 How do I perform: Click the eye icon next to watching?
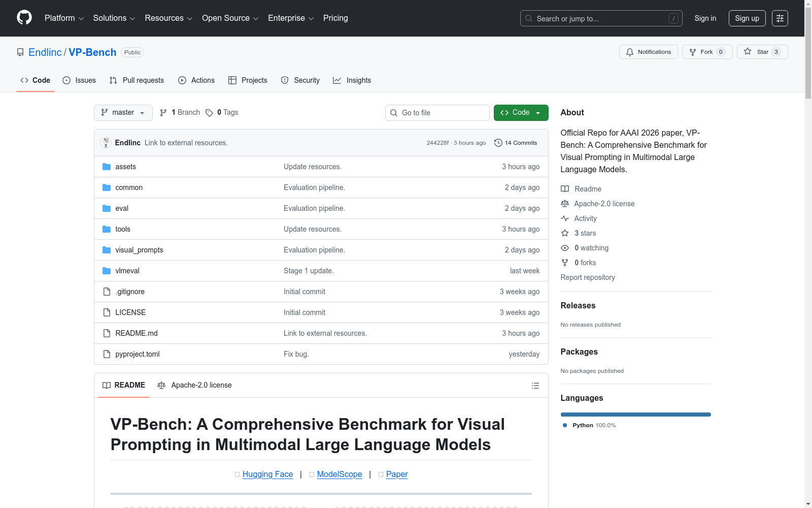(x=565, y=248)
